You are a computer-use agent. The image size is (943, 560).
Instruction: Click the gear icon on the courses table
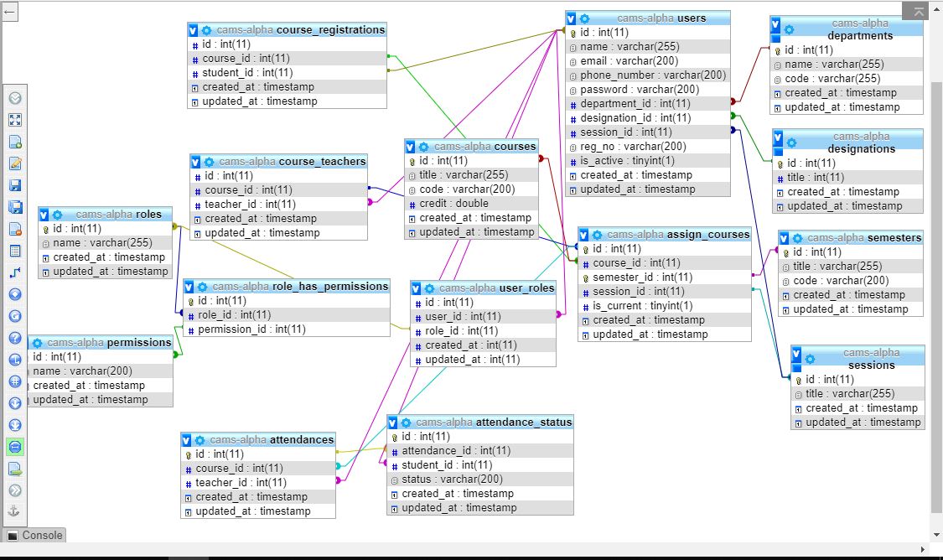pos(423,147)
